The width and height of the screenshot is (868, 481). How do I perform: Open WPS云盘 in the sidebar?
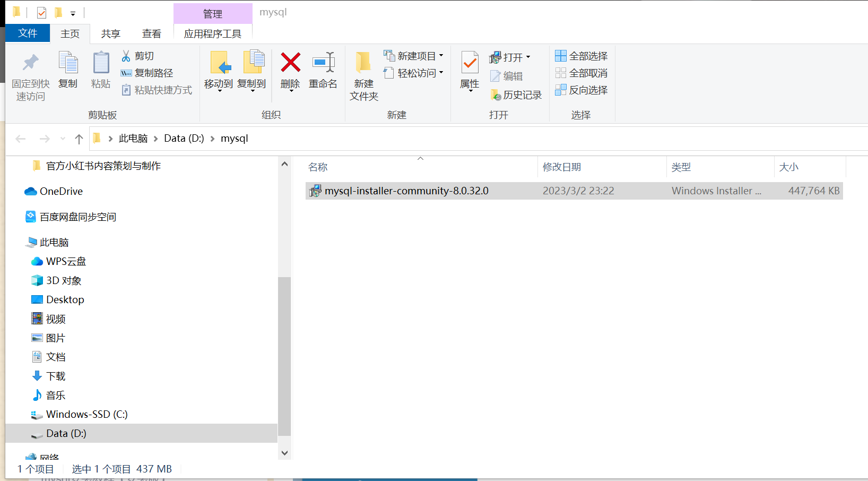tap(66, 261)
